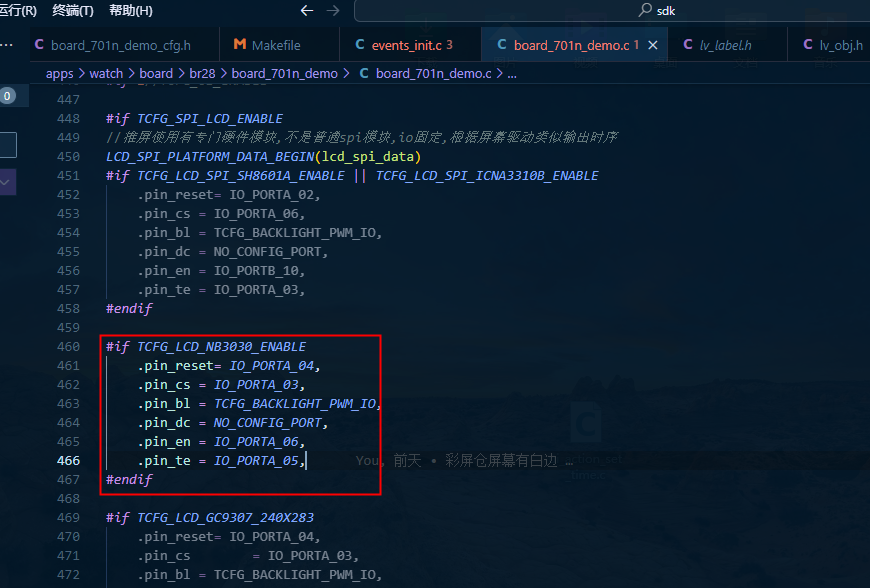Click the apps breadcrumb

click(x=59, y=74)
